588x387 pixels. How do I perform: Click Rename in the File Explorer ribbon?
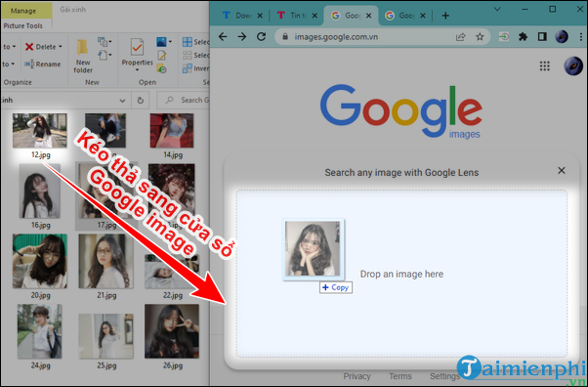[x=42, y=64]
